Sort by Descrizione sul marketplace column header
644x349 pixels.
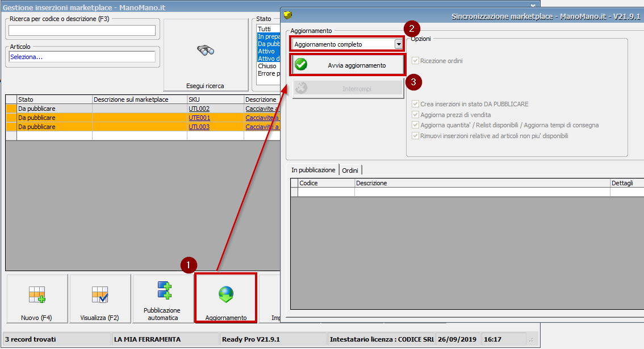tap(140, 99)
